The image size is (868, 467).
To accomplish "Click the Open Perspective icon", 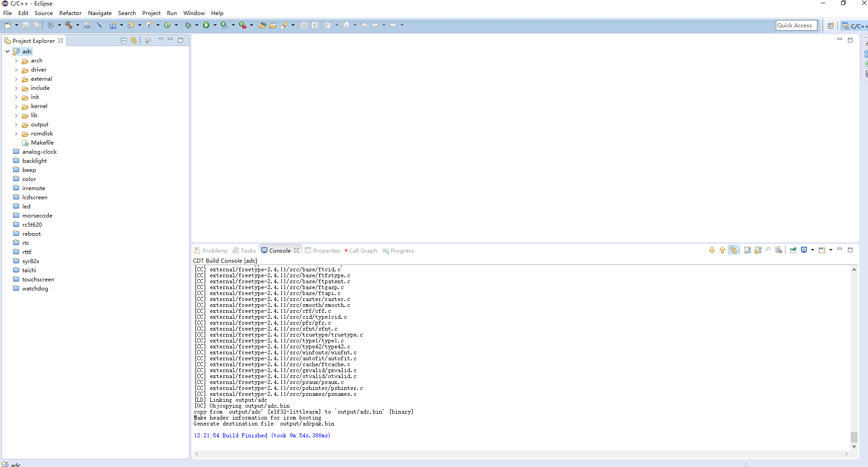I will pos(831,26).
